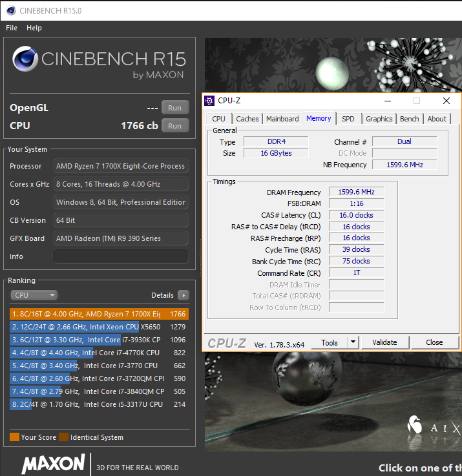Click the MAXON logo at bottom

pyautogui.click(x=54, y=464)
